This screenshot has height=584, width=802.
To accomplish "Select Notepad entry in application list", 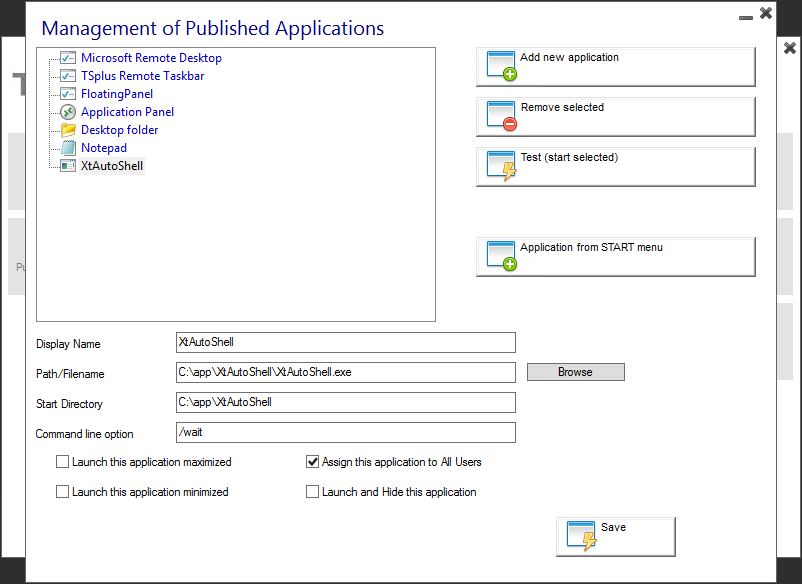I will pyautogui.click(x=104, y=148).
